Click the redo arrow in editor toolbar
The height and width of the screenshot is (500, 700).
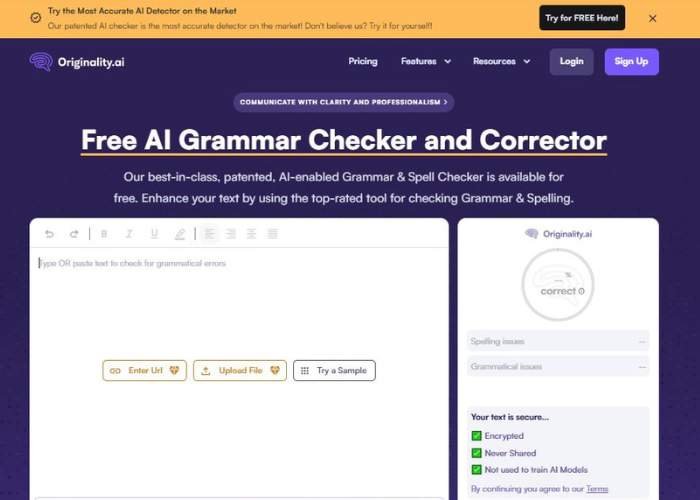tap(74, 234)
